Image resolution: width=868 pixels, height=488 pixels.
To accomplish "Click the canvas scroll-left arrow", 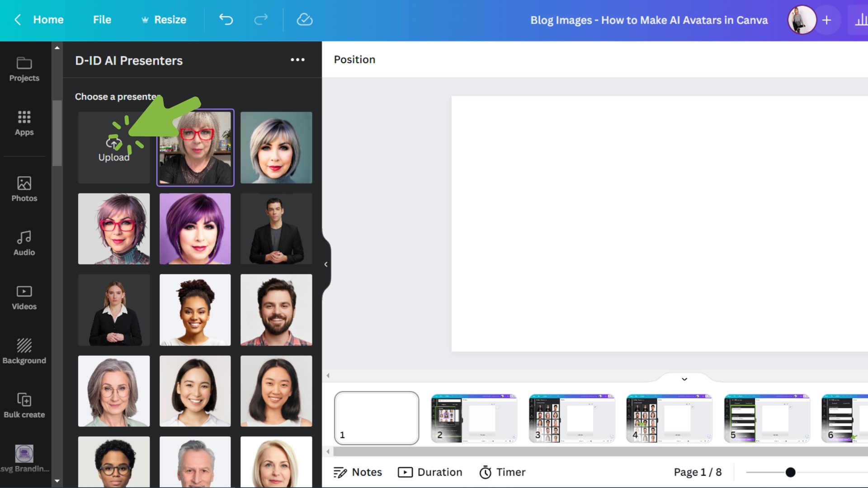I will click(x=328, y=375).
